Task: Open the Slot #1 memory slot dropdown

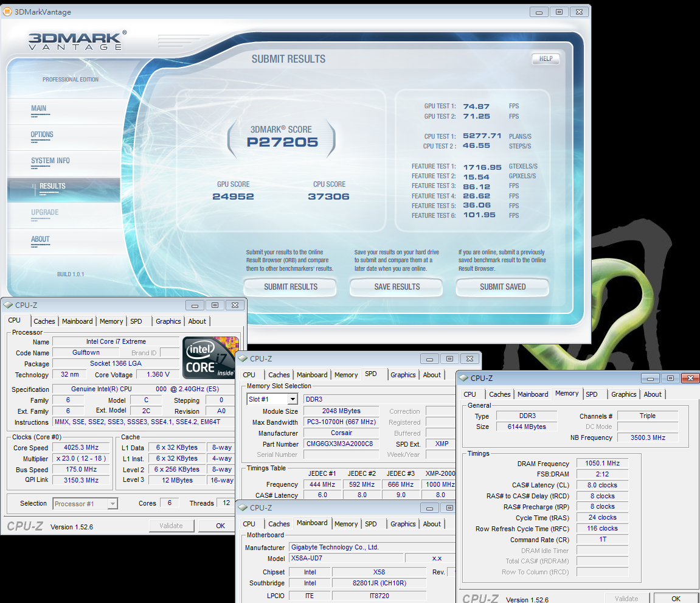Action: coord(293,399)
